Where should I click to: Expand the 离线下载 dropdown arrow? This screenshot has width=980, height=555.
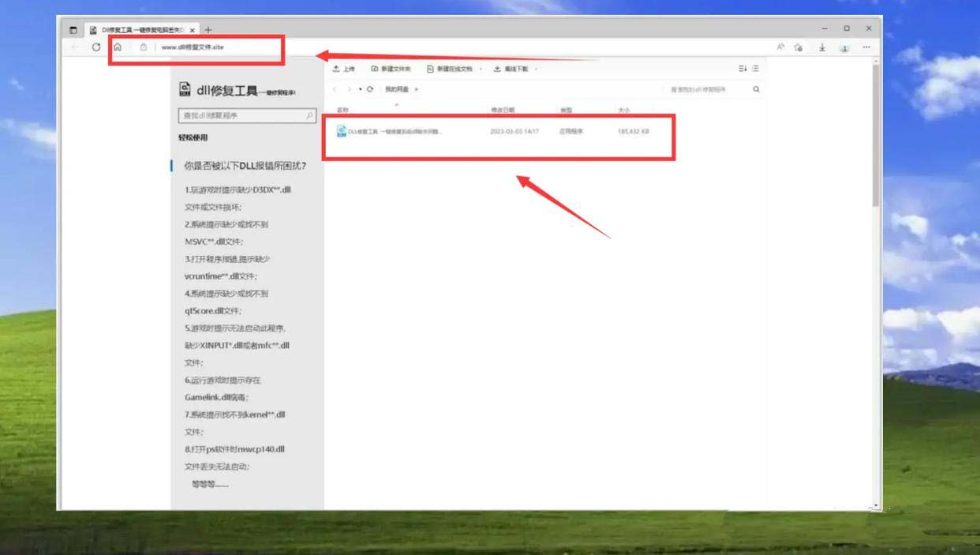(x=534, y=69)
